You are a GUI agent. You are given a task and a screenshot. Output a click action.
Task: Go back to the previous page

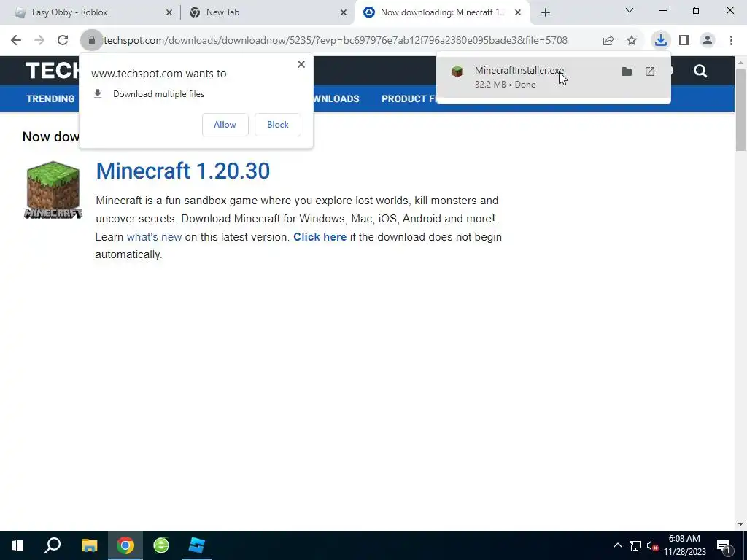tap(16, 41)
